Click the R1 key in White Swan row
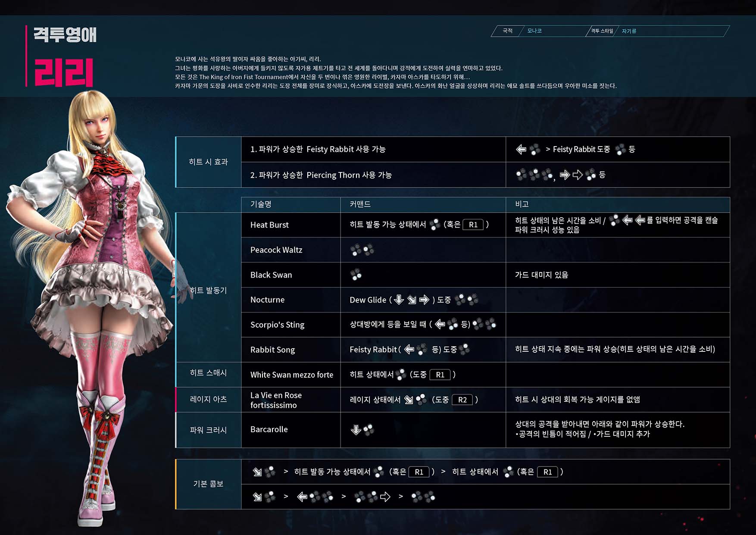 (x=440, y=375)
